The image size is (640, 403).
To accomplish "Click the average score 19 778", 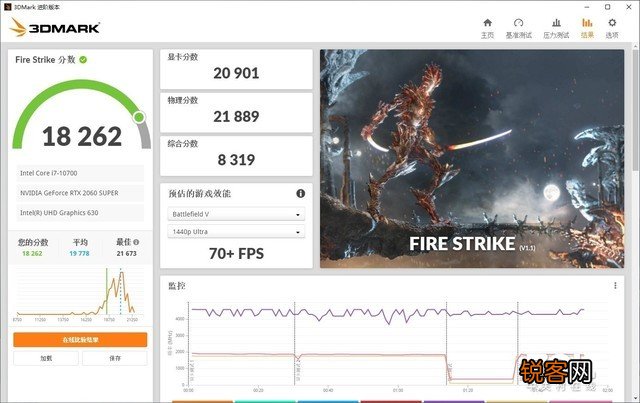I will 79,254.
